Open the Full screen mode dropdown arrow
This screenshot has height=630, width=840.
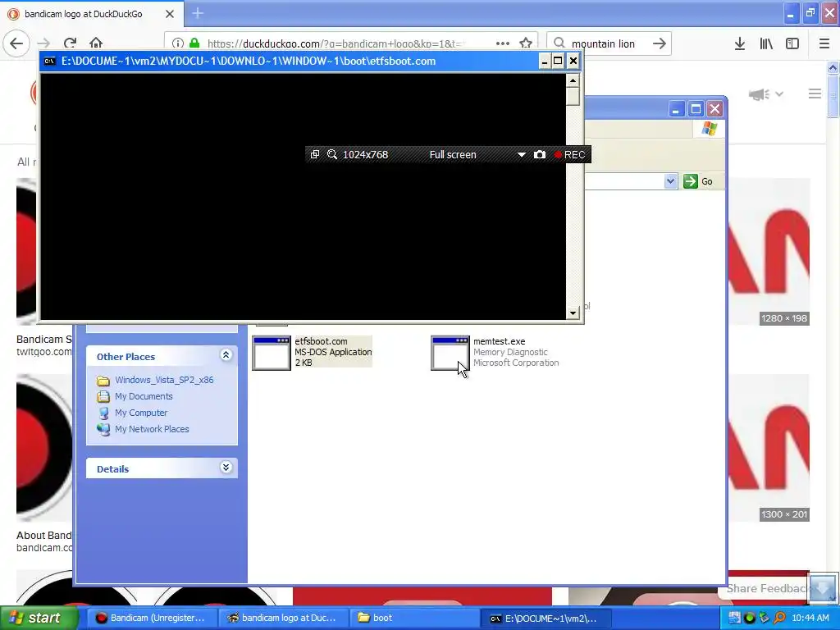point(521,155)
